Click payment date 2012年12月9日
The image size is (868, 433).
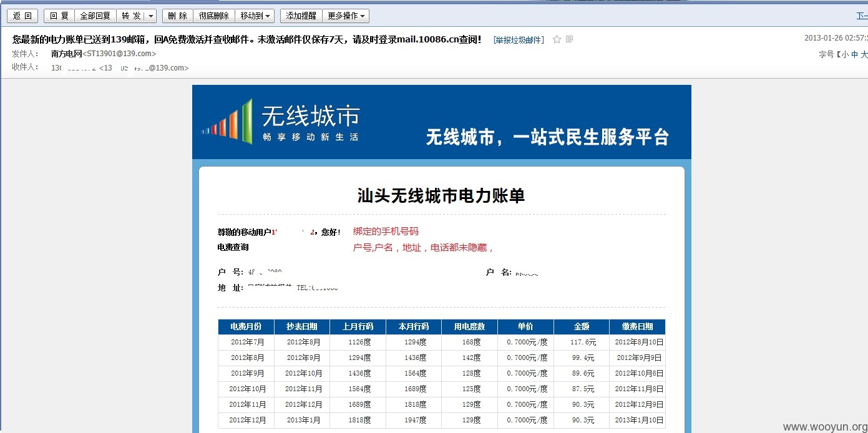coord(639,405)
